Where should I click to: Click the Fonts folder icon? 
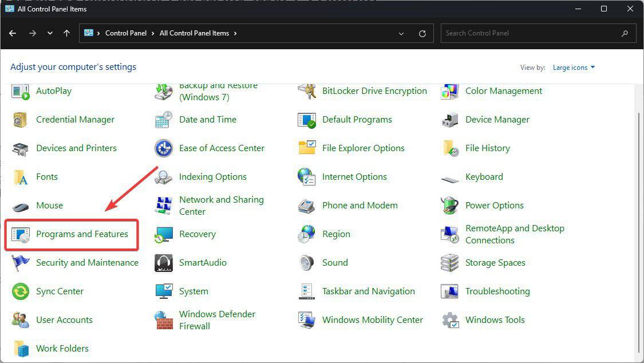[20, 177]
